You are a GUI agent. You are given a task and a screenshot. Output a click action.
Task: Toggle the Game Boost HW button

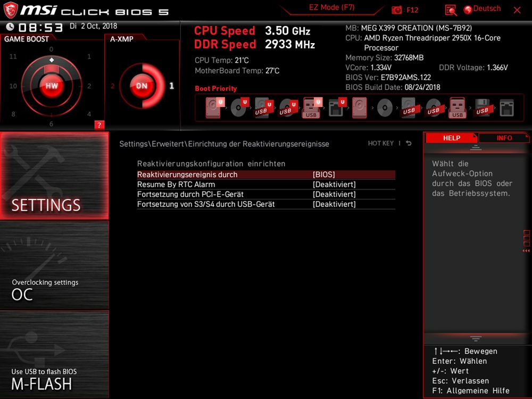pos(52,86)
